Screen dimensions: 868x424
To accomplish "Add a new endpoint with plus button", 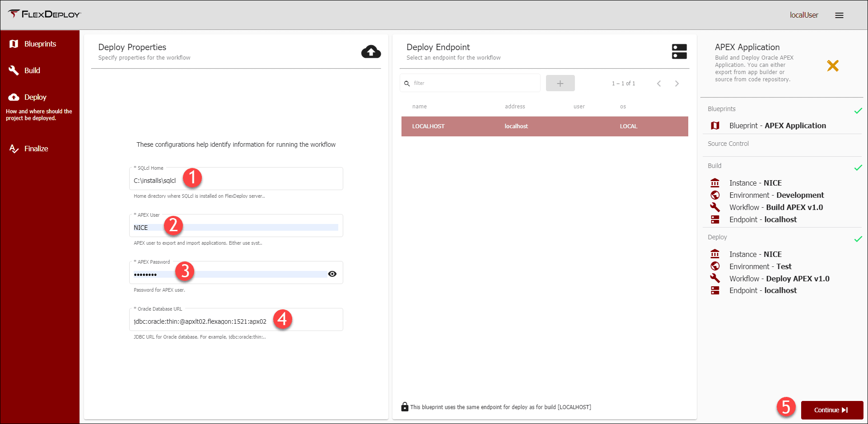I will click(560, 83).
